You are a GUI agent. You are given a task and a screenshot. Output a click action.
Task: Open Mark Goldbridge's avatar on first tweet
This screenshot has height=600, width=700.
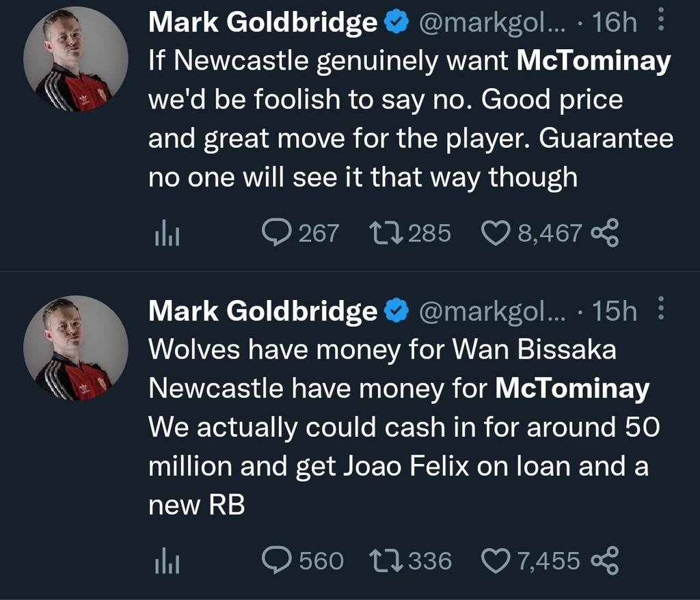click(76, 60)
